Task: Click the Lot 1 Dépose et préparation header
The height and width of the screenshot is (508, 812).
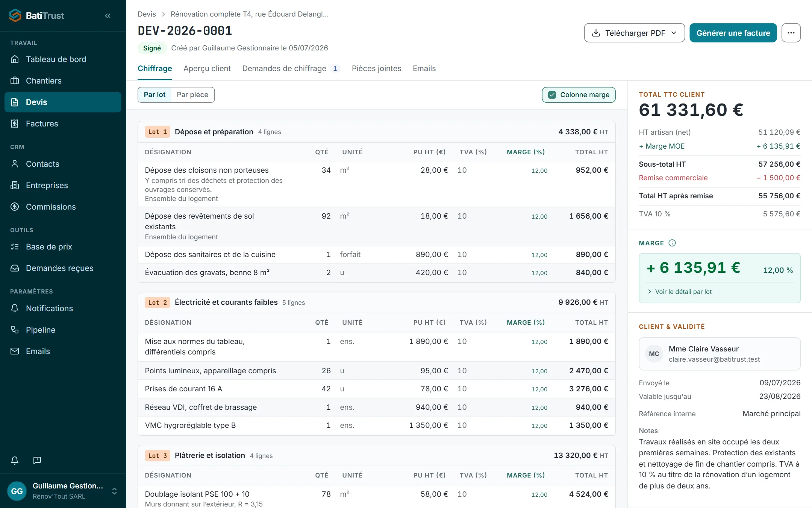Action: (x=376, y=132)
